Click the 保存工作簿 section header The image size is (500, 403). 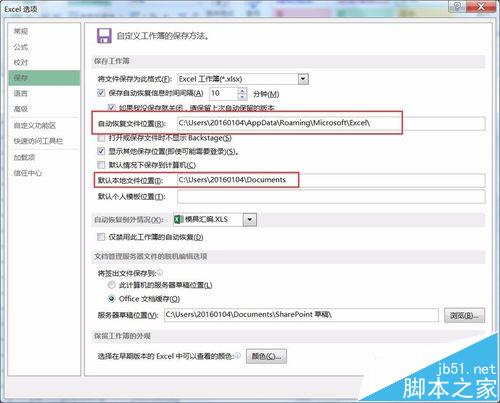coord(112,61)
